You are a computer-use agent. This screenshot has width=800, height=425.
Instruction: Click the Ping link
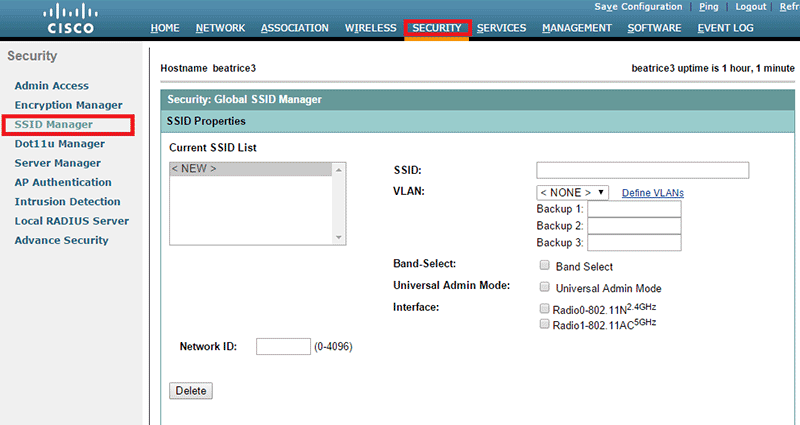(x=709, y=7)
